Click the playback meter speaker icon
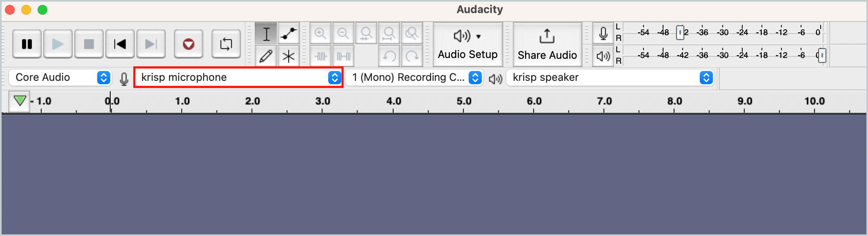Image resolution: width=868 pixels, height=236 pixels. pyautogui.click(x=603, y=56)
